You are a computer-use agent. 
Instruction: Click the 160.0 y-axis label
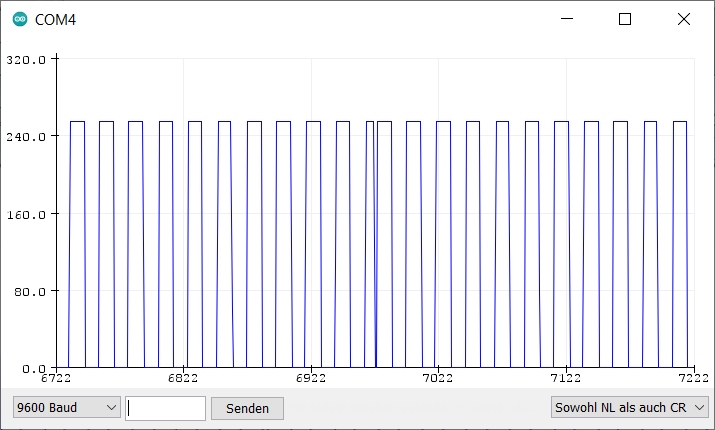(x=26, y=214)
